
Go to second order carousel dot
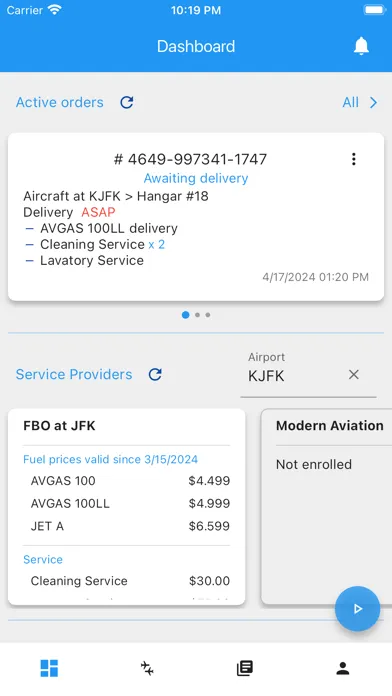point(197,315)
